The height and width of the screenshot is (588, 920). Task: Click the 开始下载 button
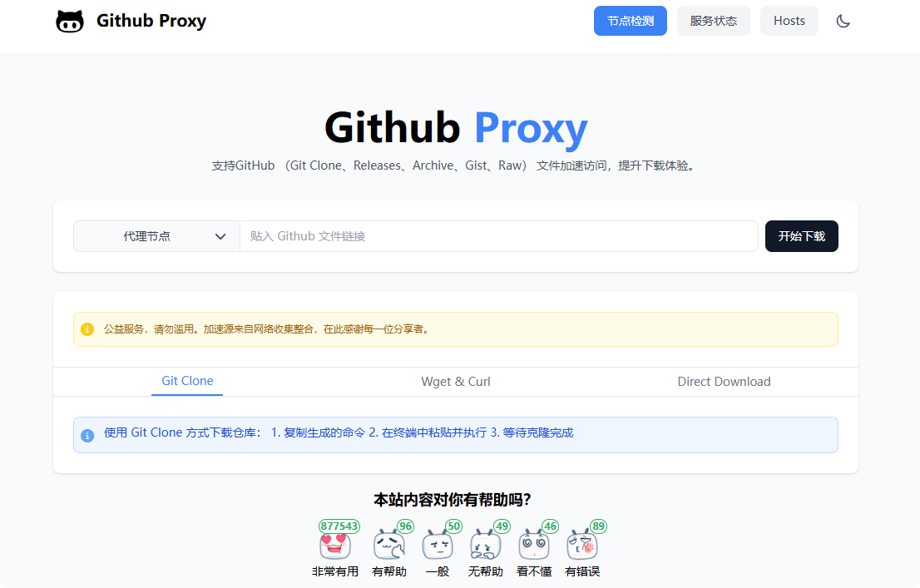802,236
